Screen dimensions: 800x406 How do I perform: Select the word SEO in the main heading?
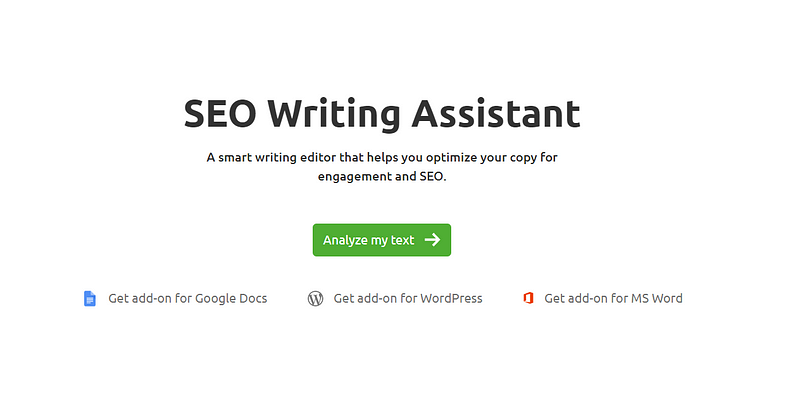click(220, 114)
